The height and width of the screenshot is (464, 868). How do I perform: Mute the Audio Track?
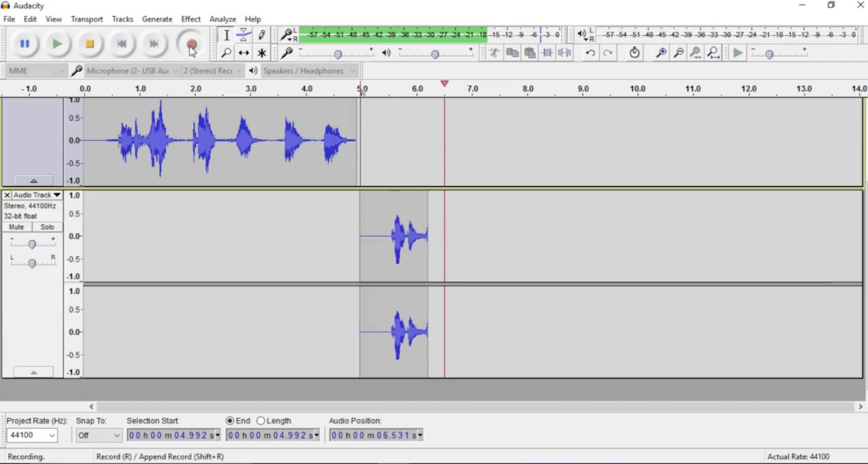(x=16, y=227)
